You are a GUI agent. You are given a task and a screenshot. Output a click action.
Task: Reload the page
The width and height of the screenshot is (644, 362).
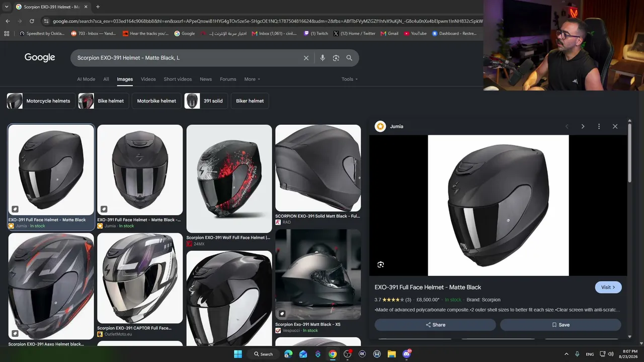tap(32, 21)
